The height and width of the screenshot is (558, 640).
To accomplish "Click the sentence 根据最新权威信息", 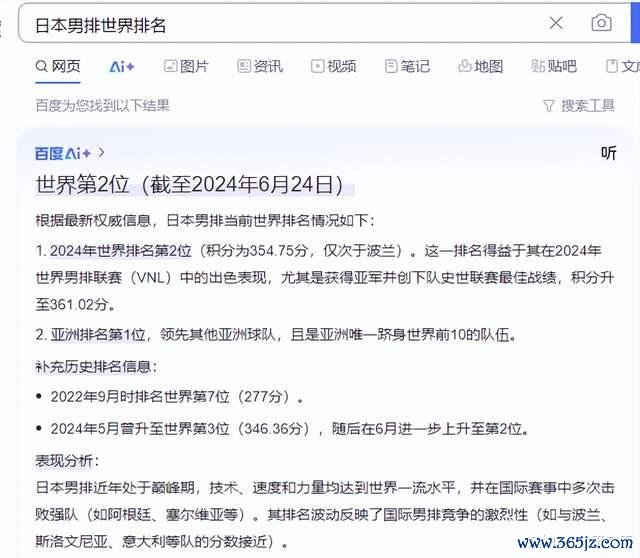I will (x=93, y=221).
